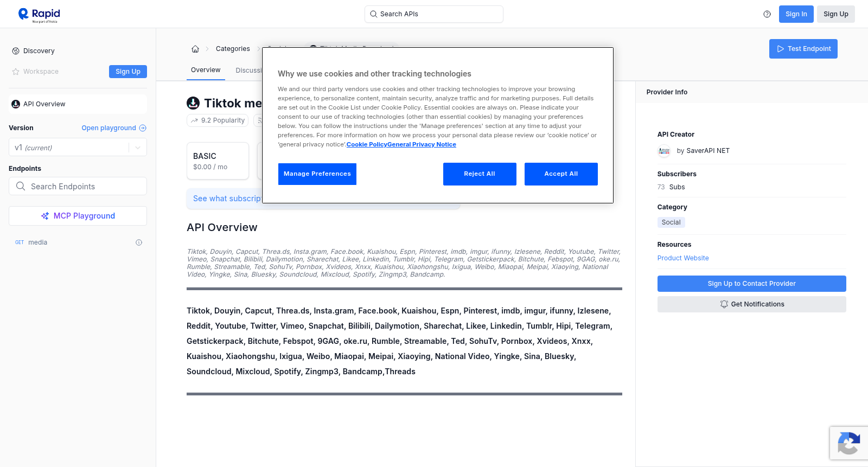Click the Accept All cookies button
Screen dimensions: 868x467
click(x=561, y=174)
